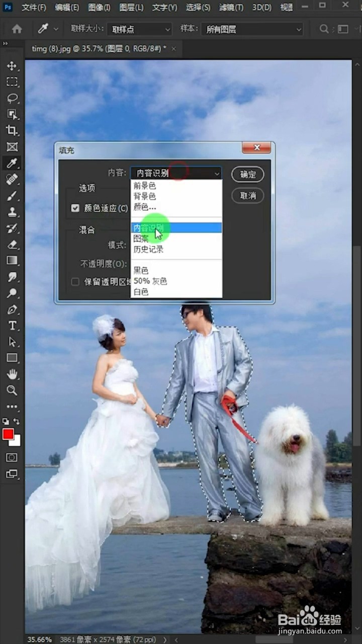Expand the collapsed toolbar double-arrow

5,44
